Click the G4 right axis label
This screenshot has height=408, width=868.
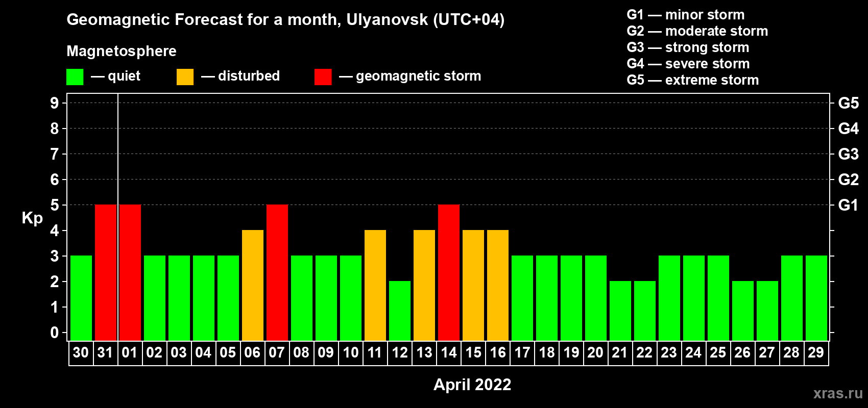tap(849, 129)
